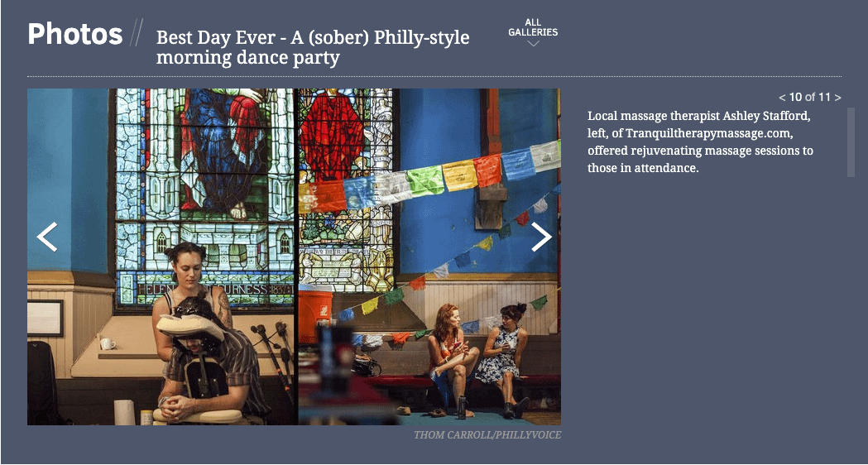Click the white coffee mug in the photo
The image size is (868, 465).
pyautogui.click(x=108, y=343)
